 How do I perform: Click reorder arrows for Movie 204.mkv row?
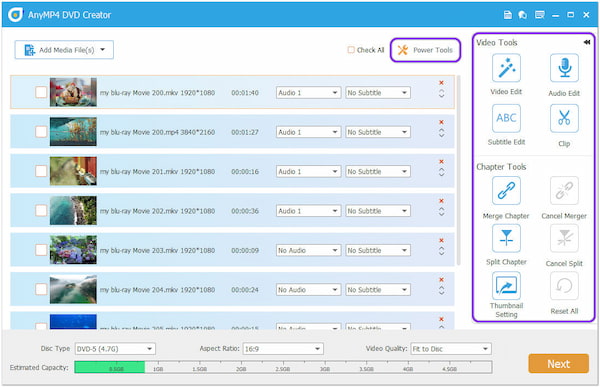(x=441, y=291)
